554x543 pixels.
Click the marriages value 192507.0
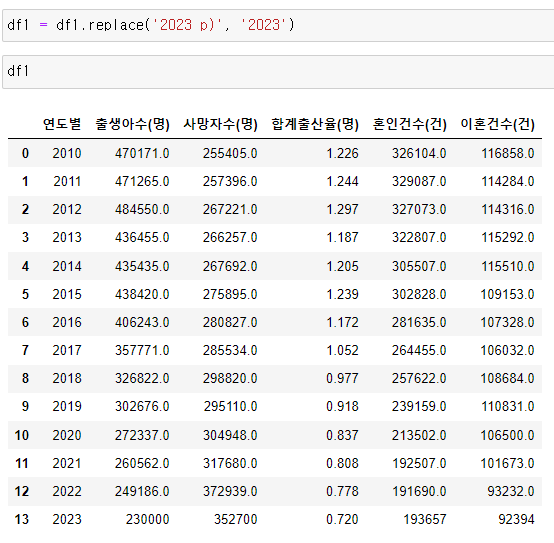click(x=419, y=464)
